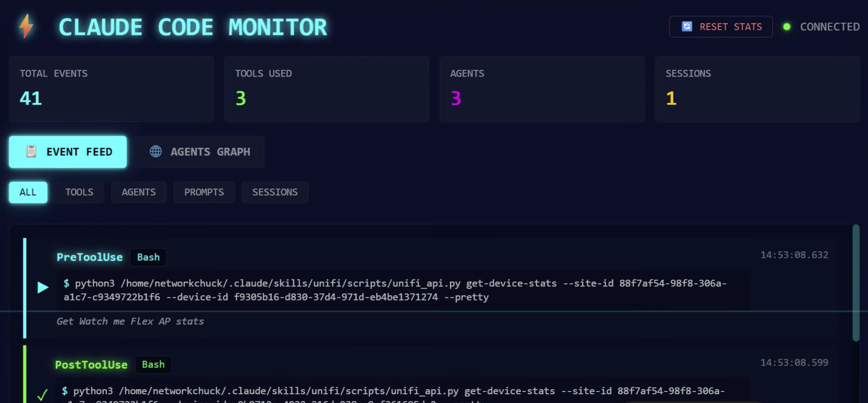The height and width of the screenshot is (403, 868).
Task: Enable the All events filter
Action: (x=28, y=192)
